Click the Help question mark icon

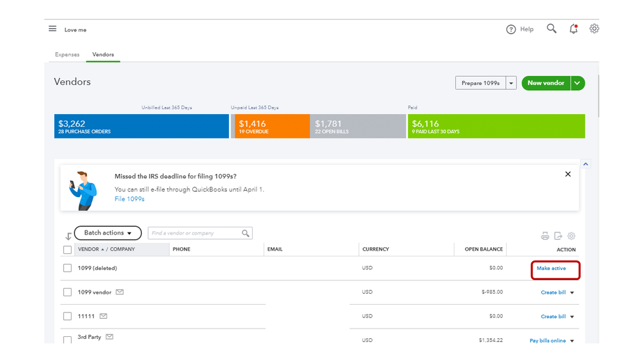click(x=511, y=30)
